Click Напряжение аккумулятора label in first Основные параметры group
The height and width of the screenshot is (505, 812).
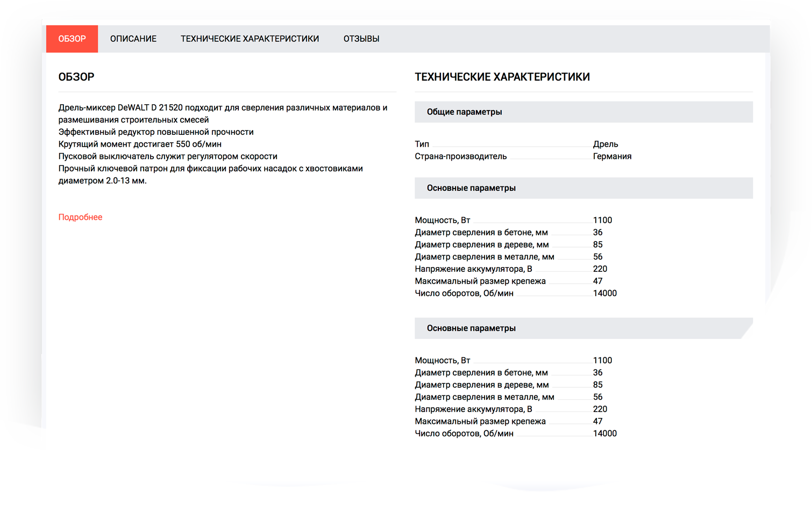[474, 269]
